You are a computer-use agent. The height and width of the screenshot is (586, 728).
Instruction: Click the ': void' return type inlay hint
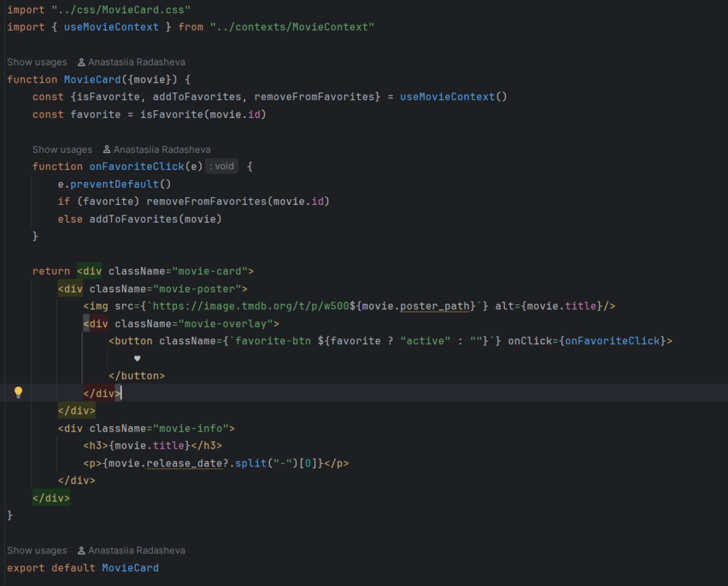pos(222,166)
